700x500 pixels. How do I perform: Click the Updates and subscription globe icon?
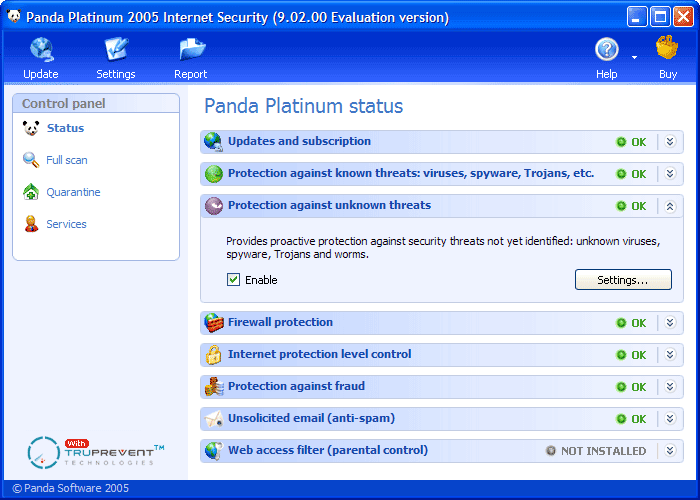pyautogui.click(x=213, y=142)
